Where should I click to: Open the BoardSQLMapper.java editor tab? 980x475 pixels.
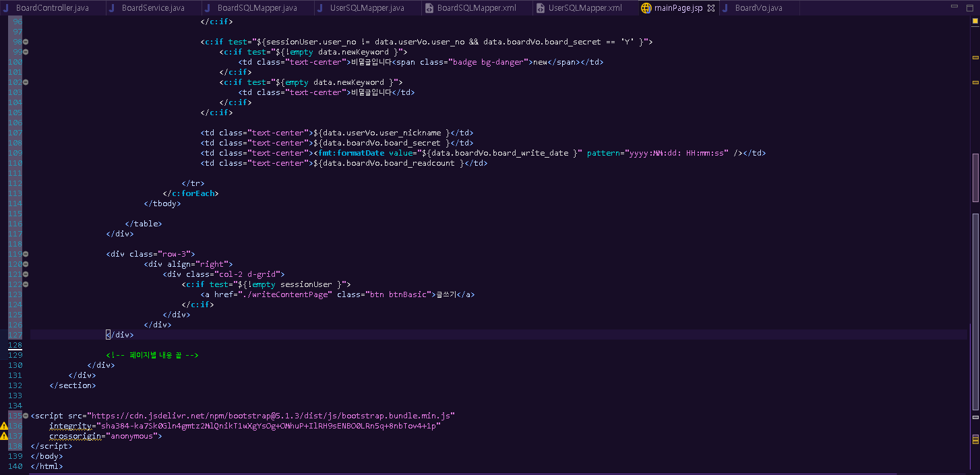click(x=257, y=8)
